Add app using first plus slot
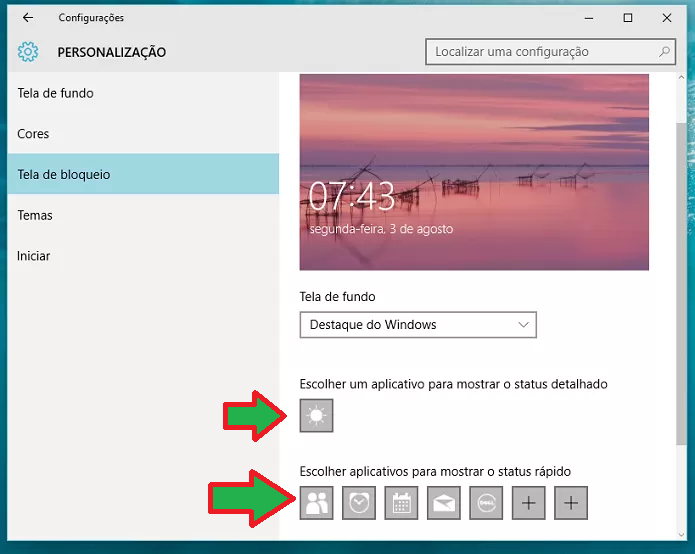 [x=528, y=503]
